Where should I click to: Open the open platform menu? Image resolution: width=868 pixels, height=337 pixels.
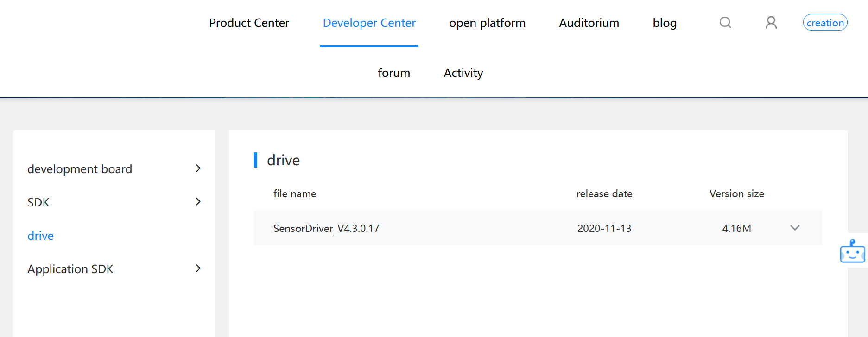coord(487,23)
